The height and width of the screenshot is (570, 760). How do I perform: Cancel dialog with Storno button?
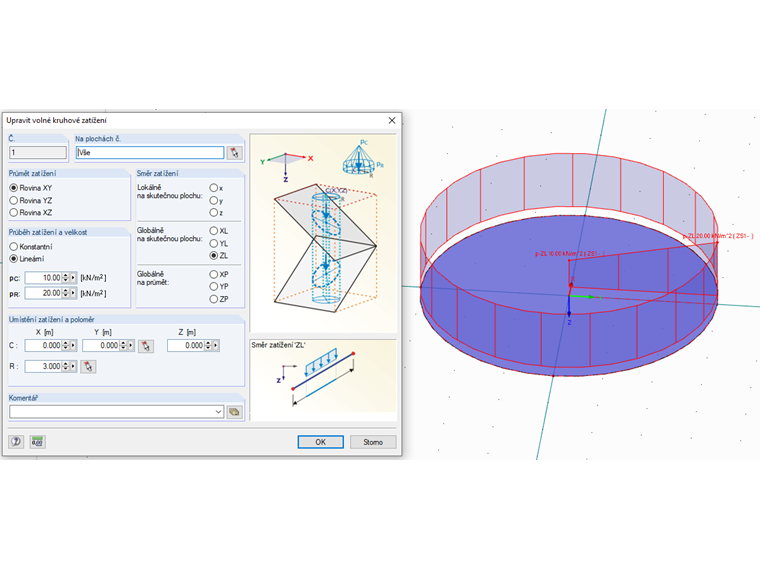coord(373,442)
